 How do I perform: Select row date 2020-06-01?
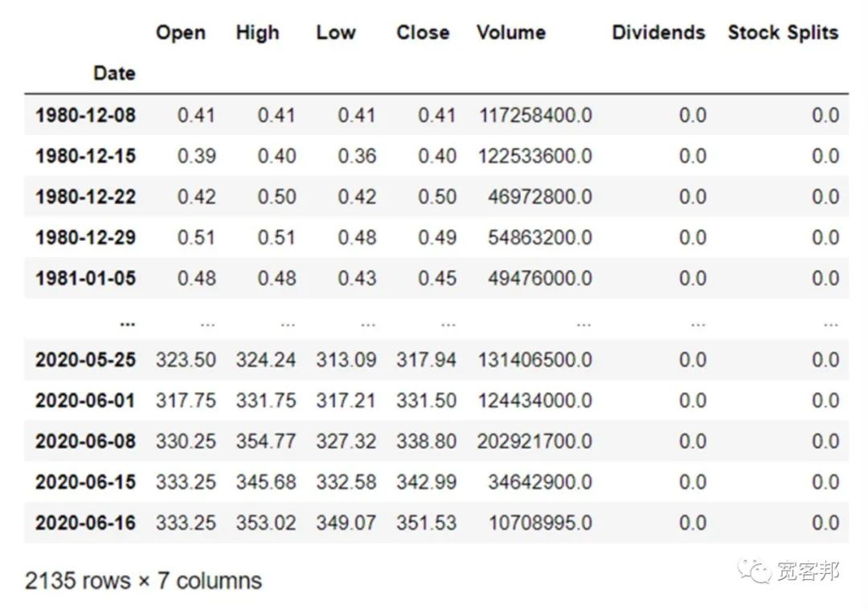coord(85,400)
